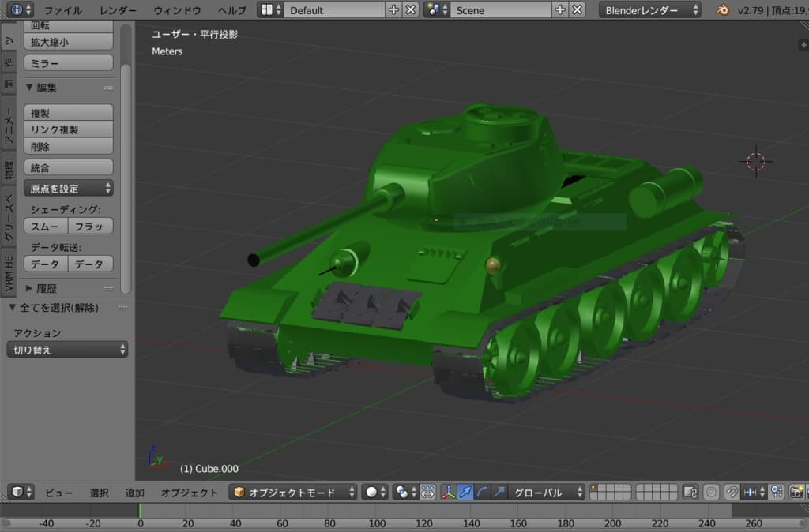Open the レンダー menu
The height and width of the screenshot is (532, 809).
click(x=119, y=10)
